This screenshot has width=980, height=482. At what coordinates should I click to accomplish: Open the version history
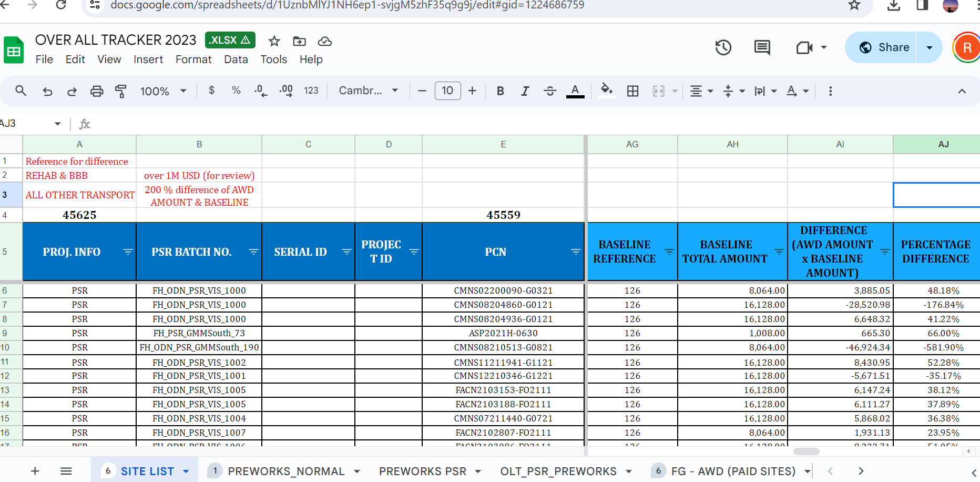pos(723,47)
